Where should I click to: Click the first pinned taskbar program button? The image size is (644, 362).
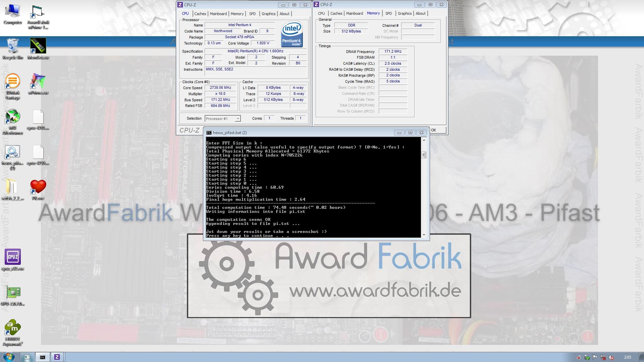point(28,357)
